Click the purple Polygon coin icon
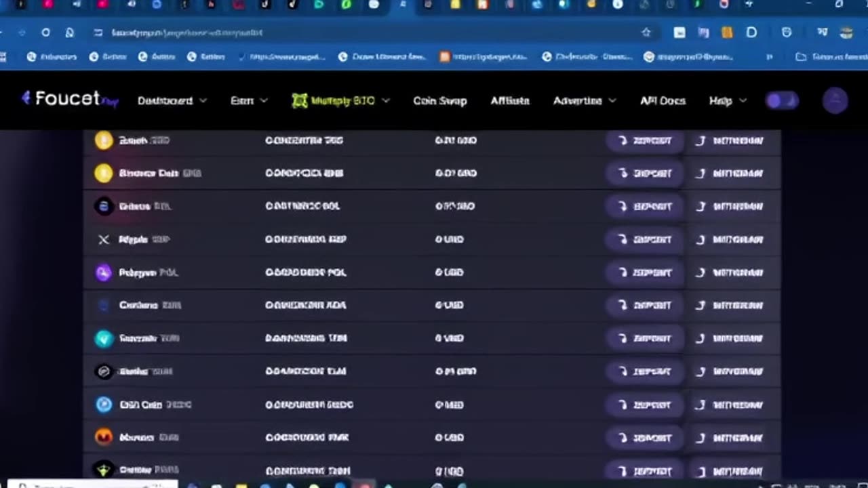This screenshot has height=488, width=868. coord(103,272)
